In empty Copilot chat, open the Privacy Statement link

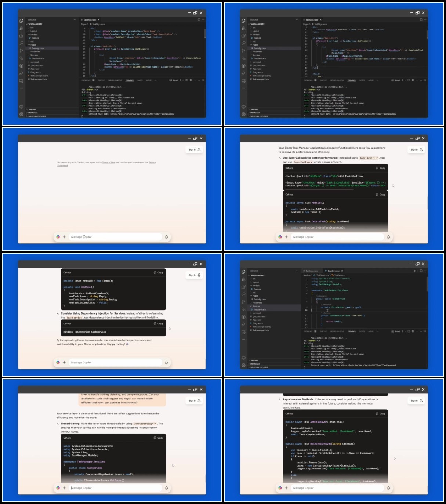coord(152,162)
